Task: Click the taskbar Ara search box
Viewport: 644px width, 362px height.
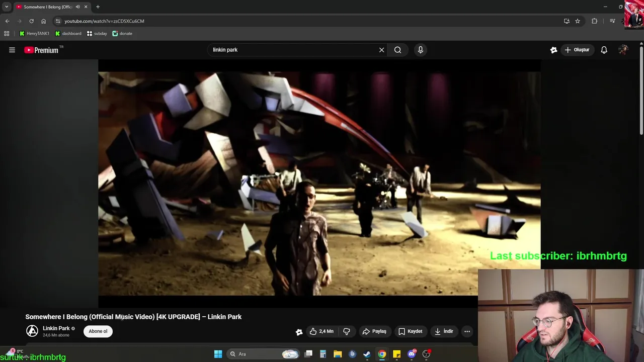Action: 264,354
